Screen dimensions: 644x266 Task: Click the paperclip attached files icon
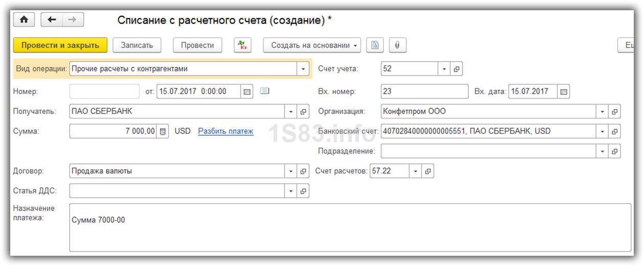click(397, 45)
